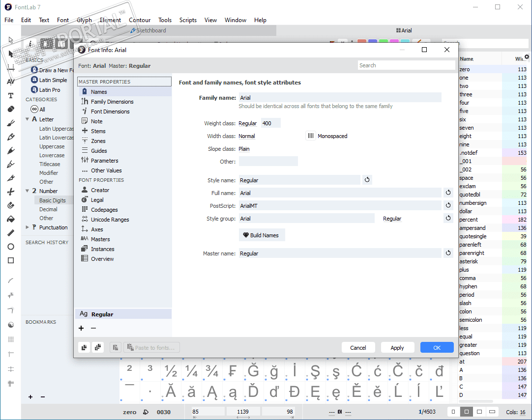The image size is (532, 420).
Task: Open the Stems page
Action: 98,131
